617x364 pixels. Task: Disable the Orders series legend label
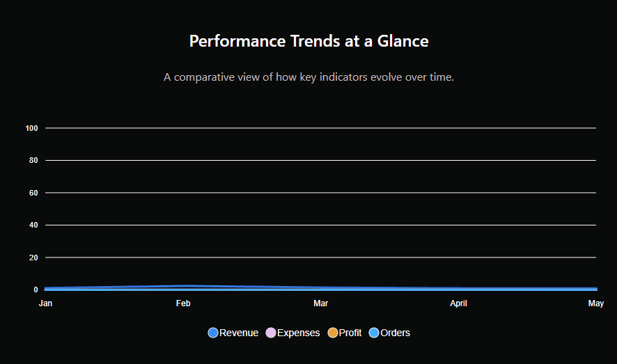pos(396,333)
